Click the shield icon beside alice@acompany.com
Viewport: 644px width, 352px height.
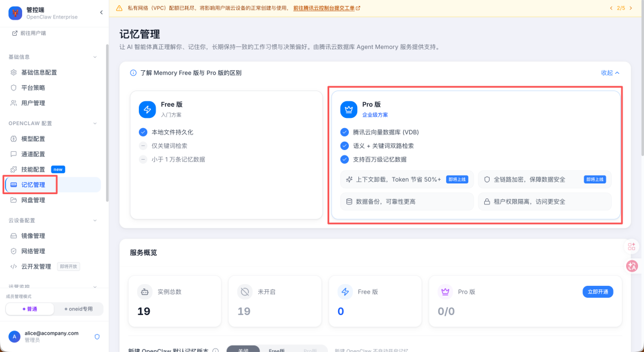point(97,337)
